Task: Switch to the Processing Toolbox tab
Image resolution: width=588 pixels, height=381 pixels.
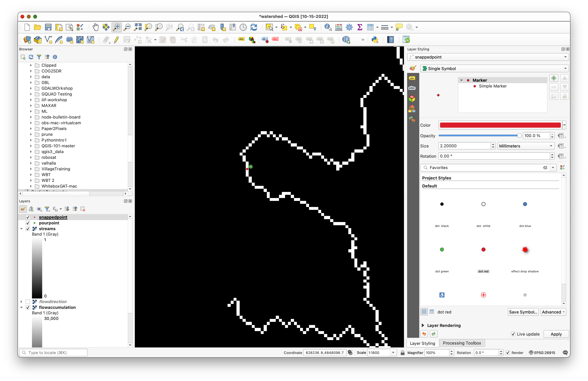Action: tap(462, 343)
